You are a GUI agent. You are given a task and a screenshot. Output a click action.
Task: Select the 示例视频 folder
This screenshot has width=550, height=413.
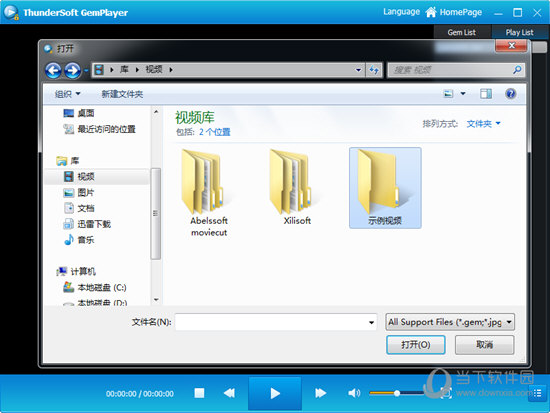pyautogui.click(x=385, y=188)
